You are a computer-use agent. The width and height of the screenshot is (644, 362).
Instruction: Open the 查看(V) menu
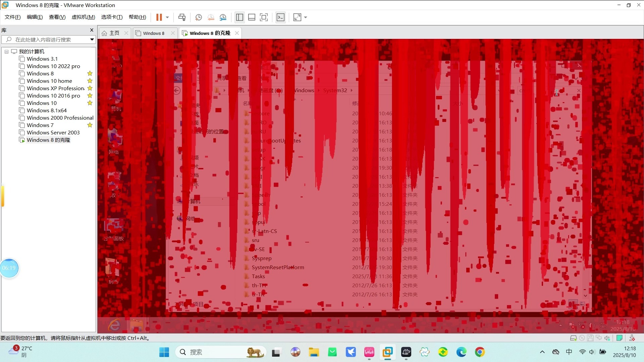click(57, 17)
